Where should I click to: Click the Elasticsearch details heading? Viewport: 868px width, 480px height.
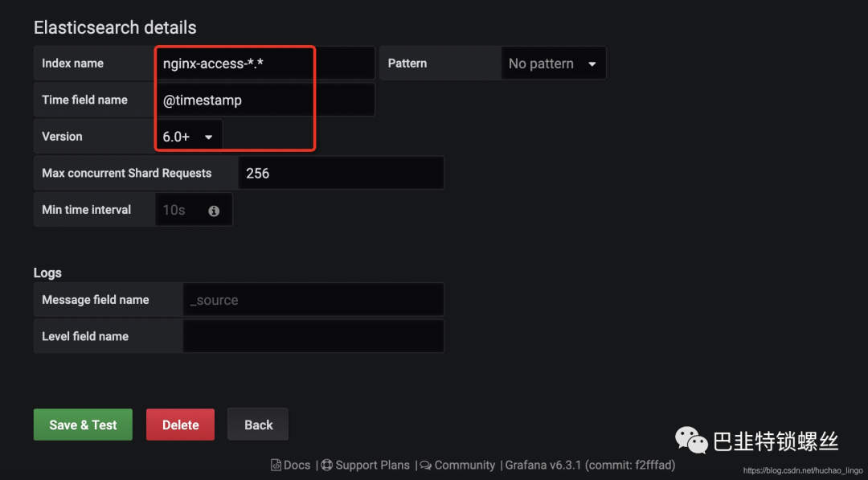point(115,27)
